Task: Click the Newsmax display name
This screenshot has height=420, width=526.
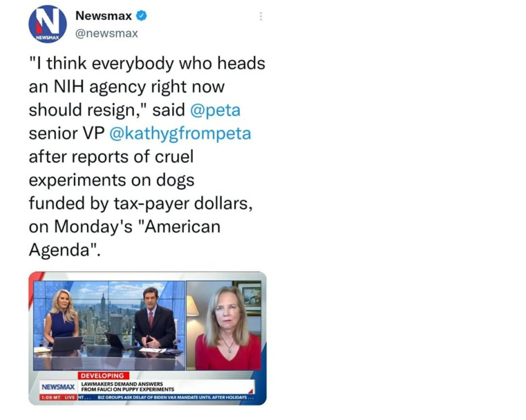Action: point(104,15)
